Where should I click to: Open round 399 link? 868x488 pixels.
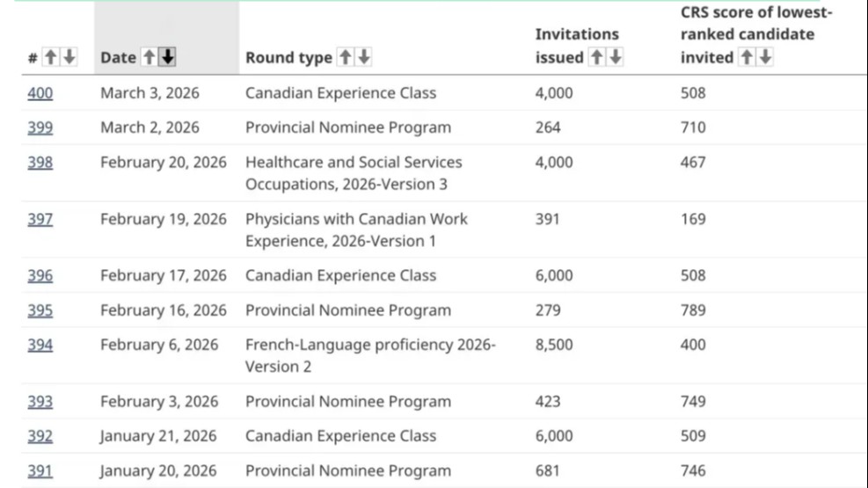(40, 127)
